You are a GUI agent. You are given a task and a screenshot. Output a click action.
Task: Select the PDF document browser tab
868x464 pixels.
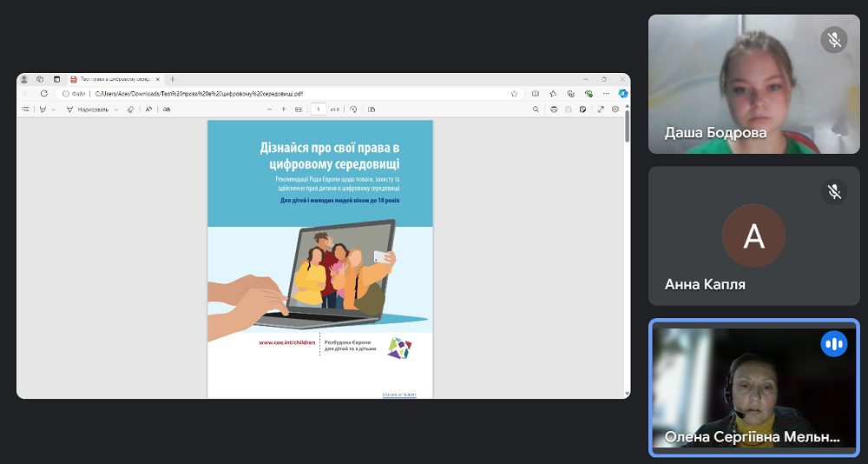115,79
